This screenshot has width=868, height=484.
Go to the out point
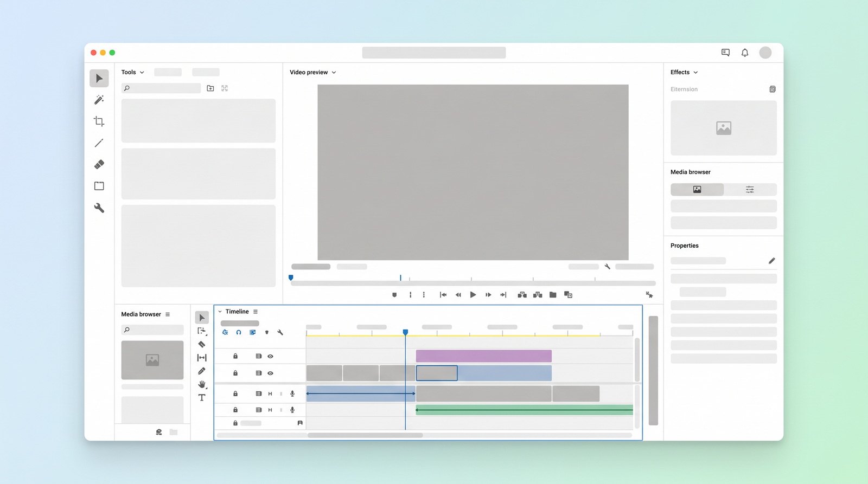click(503, 295)
